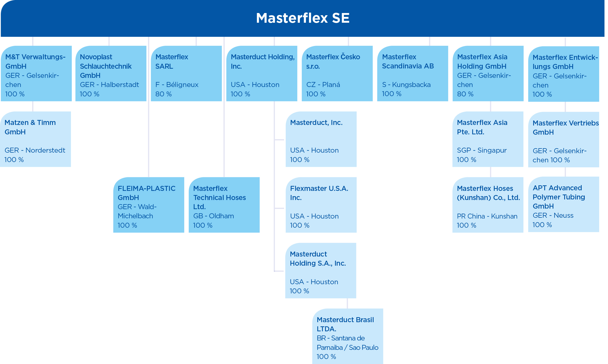Select the APT Advanced Polymer Tubing GmbH box
Image resolution: width=608 pixels, height=364 pixels.
(x=564, y=204)
